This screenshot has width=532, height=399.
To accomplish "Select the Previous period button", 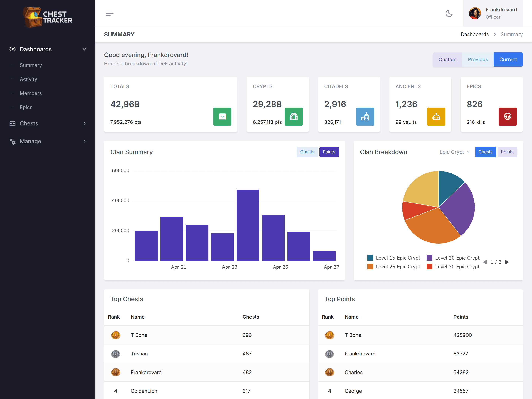I will 478,59.
